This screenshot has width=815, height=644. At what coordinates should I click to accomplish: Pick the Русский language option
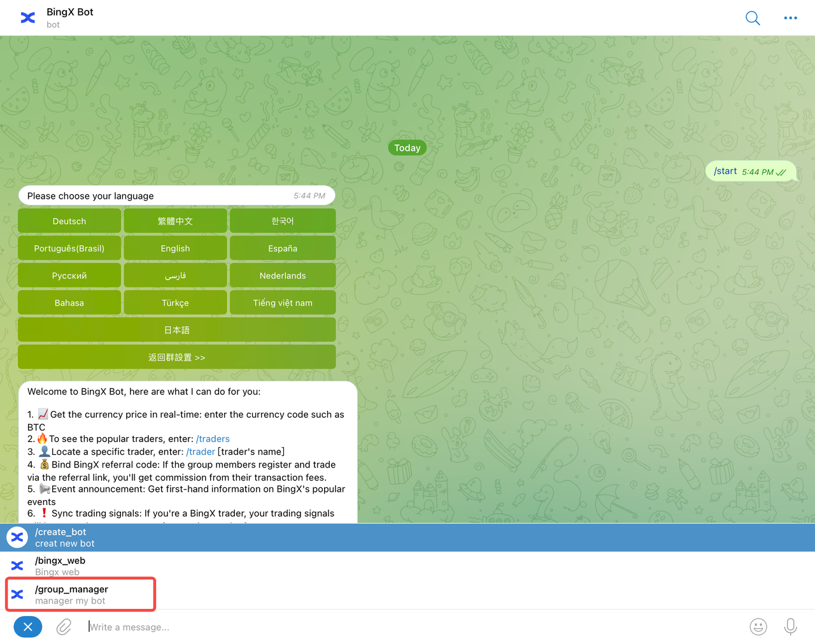pyautogui.click(x=69, y=276)
